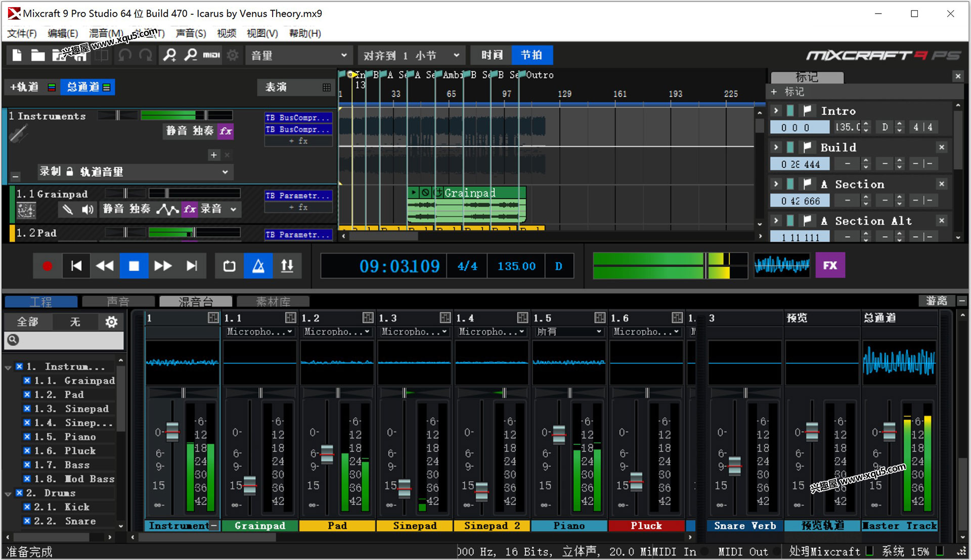The height and width of the screenshot is (560, 971).
Task: Expand the Build marker details
Action: click(776, 147)
